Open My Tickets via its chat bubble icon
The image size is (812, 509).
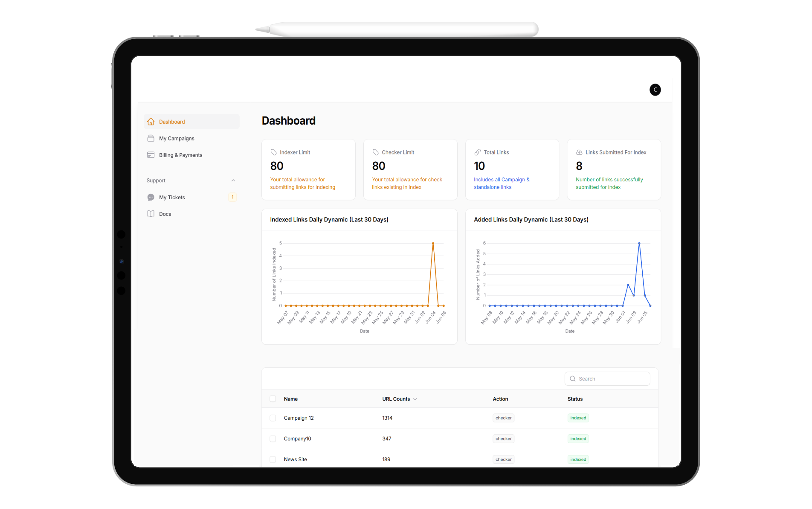click(x=151, y=197)
